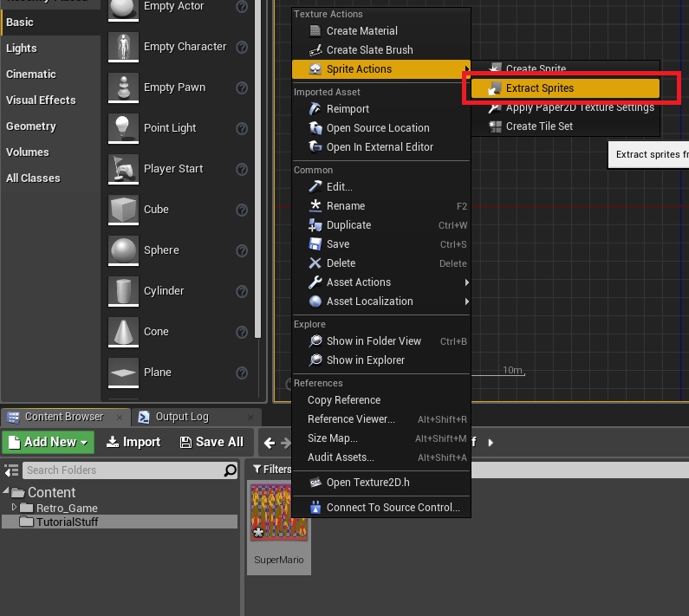This screenshot has width=689, height=616.
Task: Click the Cone geometry icon
Action: 123,332
